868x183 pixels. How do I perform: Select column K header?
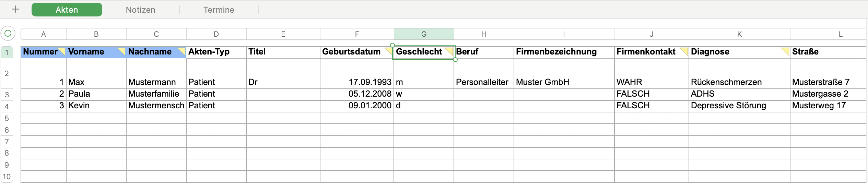[739, 34]
